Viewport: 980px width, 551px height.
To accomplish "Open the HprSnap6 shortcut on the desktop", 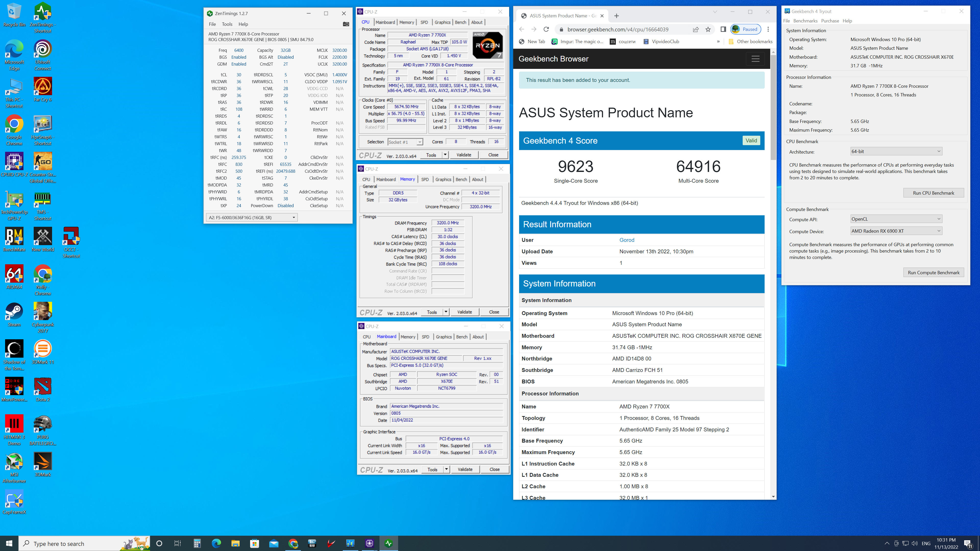I will 43,130.
